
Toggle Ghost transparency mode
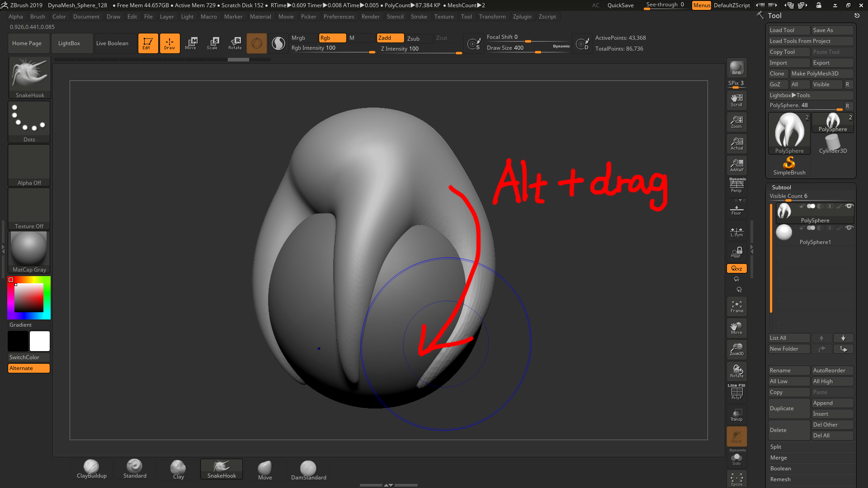click(x=736, y=436)
